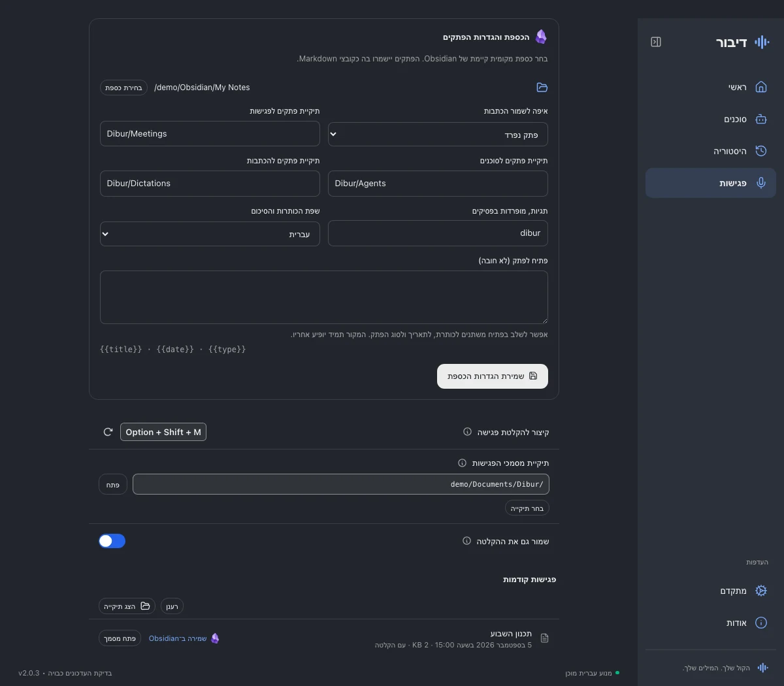Click the Obsidian crystal icon in vault header
The image size is (784, 686).
(x=541, y=37)
